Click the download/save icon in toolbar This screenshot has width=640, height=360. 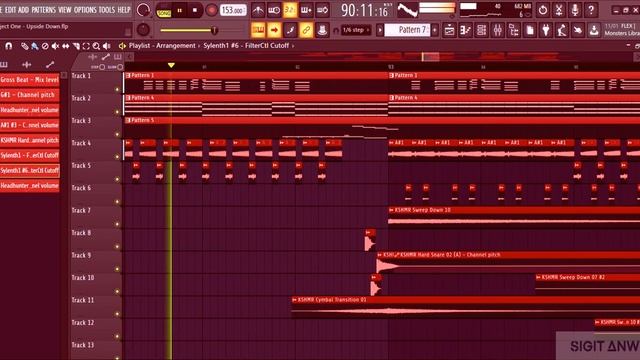point(594,30)
